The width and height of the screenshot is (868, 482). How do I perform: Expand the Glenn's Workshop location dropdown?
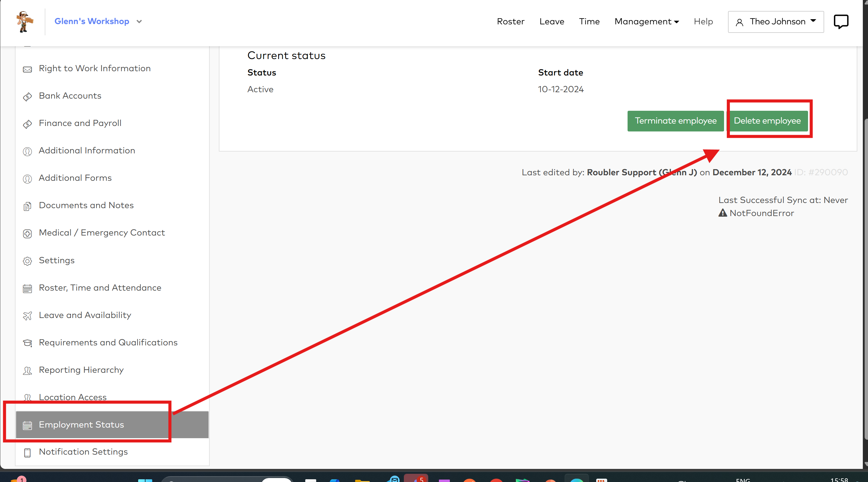pos(139,22)
